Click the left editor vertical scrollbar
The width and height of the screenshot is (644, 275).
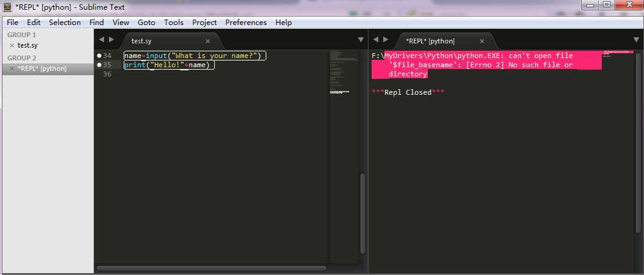pos(362,213)
